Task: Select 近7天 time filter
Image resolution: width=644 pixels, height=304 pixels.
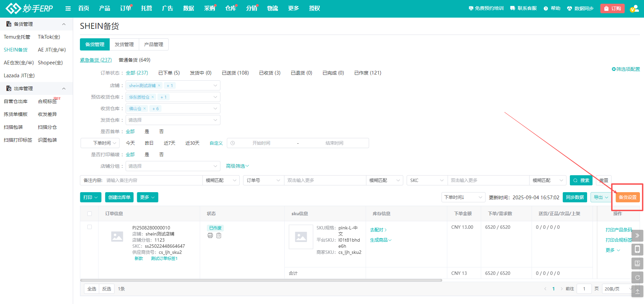Action: point(170,143)
